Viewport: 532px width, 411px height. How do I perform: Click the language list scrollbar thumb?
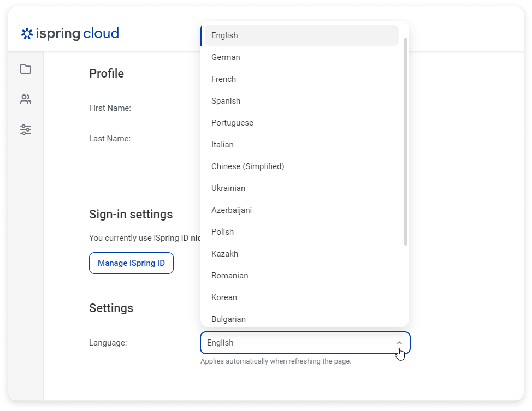[406, 141]
